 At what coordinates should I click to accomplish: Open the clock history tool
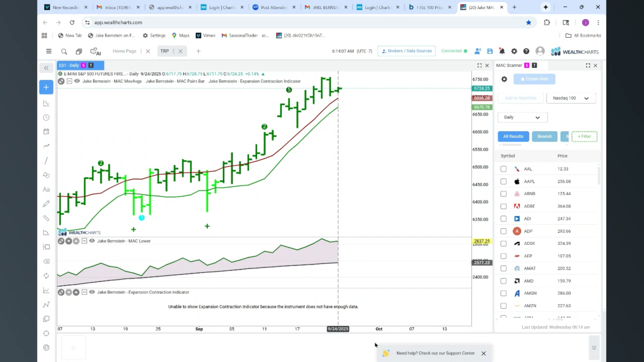pos(46,118)
